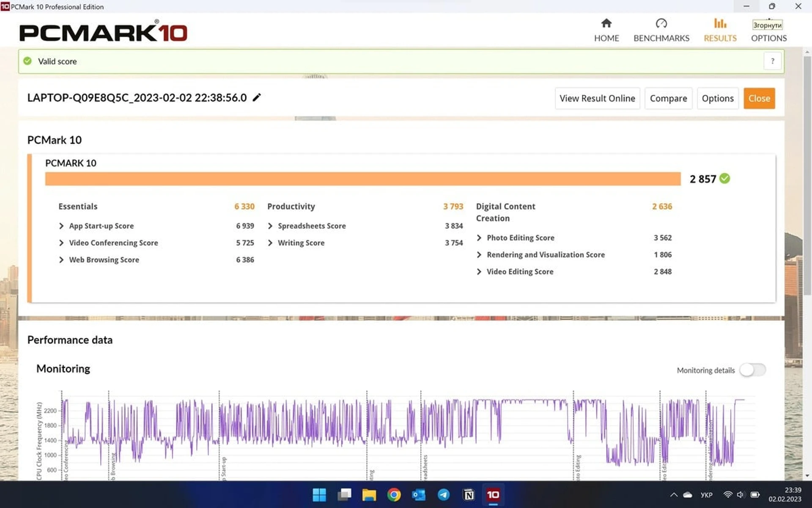Click the overall score 2 857
Screen dimensions: 812x508
tap(703, 179)
